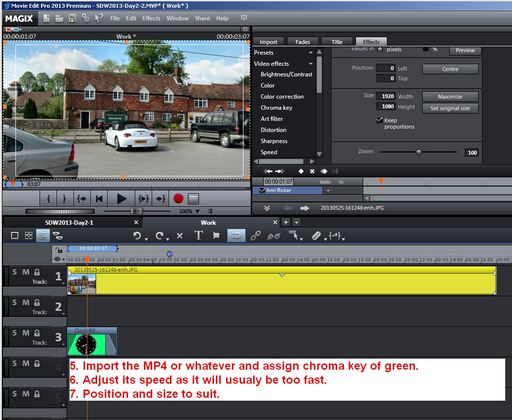Jump to range start marker
The width and height of the screenshot is (512, 420).
[81, 198]
